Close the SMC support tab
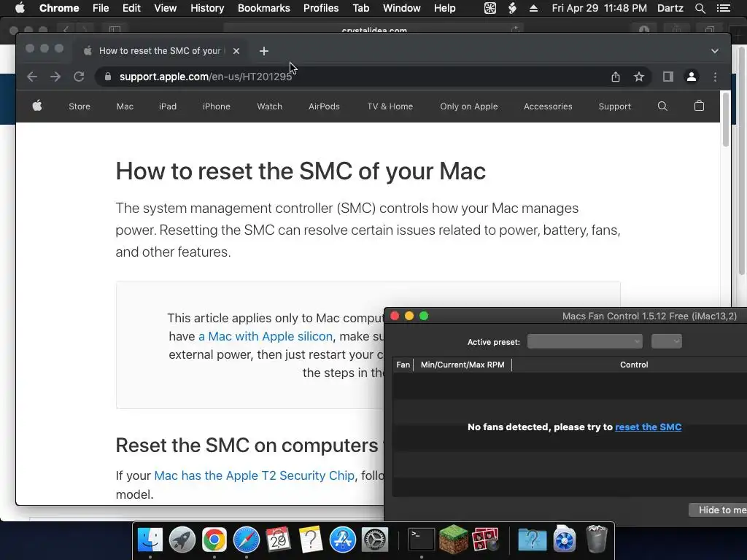The height and width of the screenshot is (560, 747). 236,51
